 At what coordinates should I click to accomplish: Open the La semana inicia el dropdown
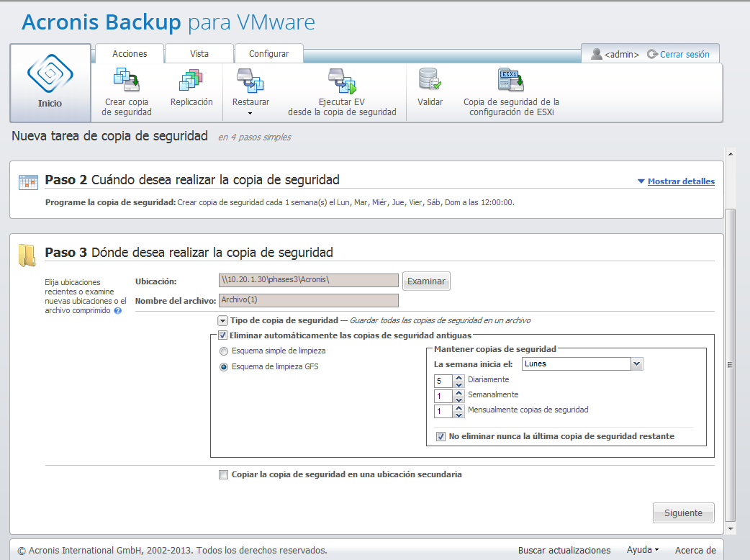point(636,364)
